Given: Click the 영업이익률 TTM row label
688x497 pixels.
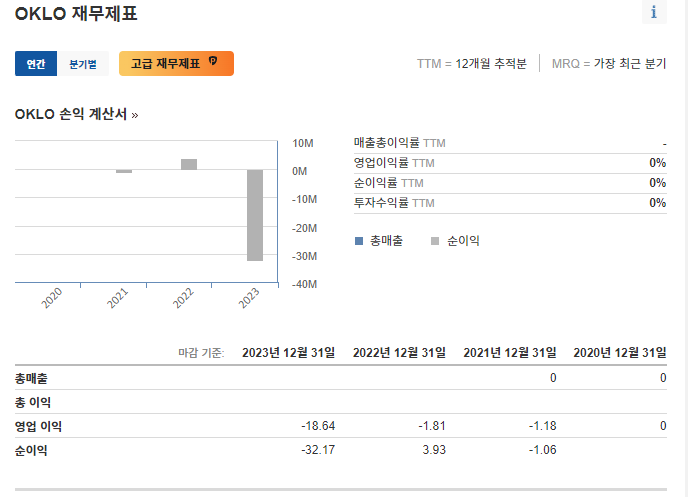Looking at the screenshot, I should tap(394, 163).
